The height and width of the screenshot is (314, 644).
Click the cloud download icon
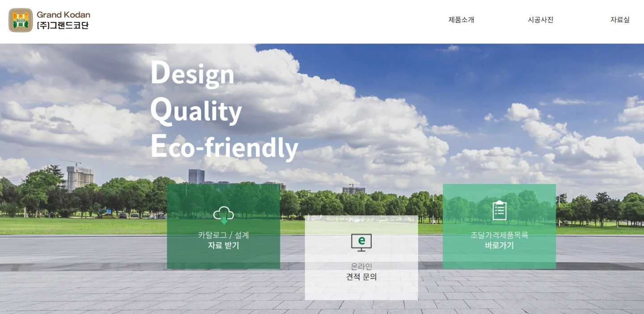pyautogui.click(x=224, y=215)
